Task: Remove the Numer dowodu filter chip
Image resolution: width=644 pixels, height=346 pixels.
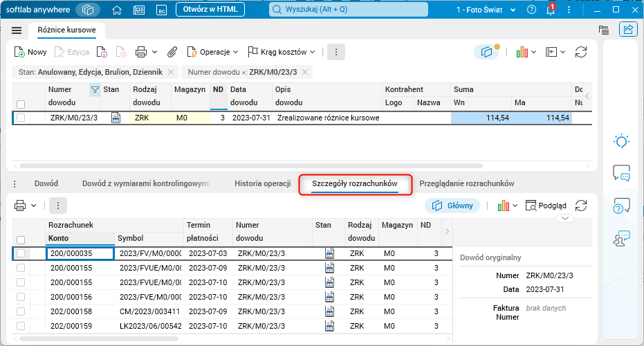Action: [305, 73]
